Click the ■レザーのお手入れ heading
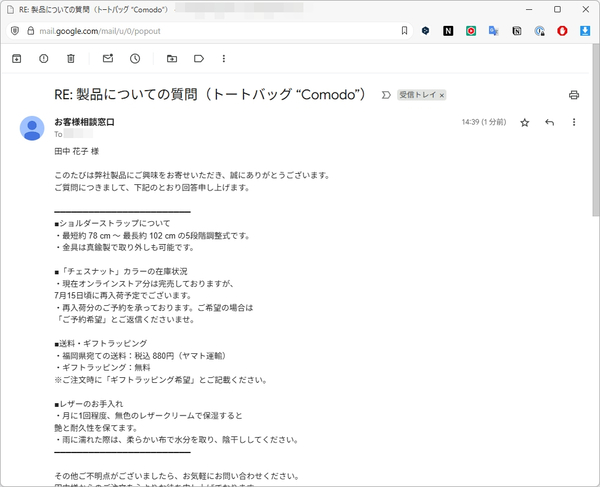The height and width of the screenshot is (487, 600). (x=89, y=404)
